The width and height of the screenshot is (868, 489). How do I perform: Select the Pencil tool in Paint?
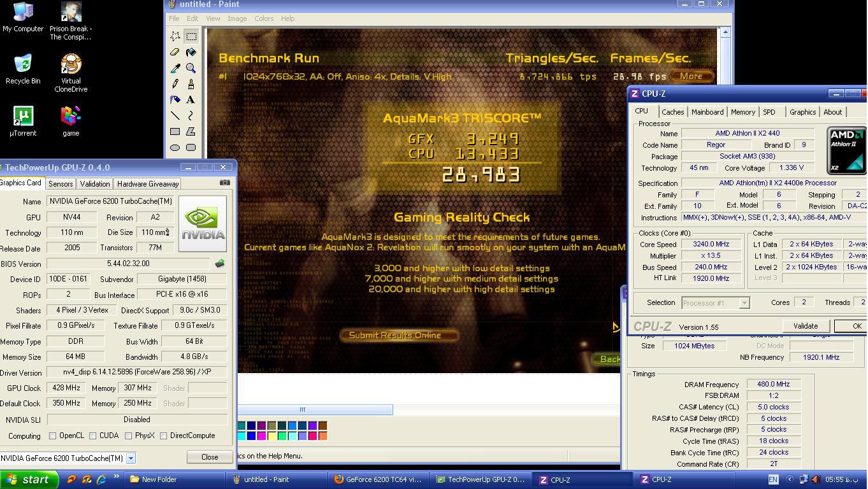(x=175, y=84)
